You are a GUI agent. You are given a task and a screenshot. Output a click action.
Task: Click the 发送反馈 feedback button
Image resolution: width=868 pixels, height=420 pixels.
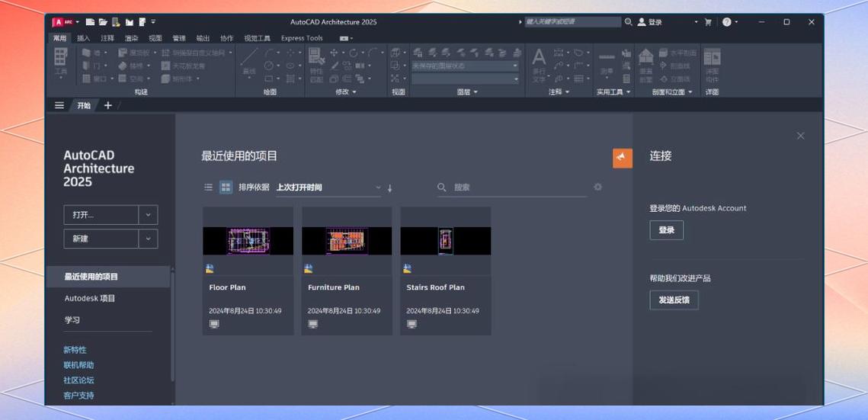(674, 300)
